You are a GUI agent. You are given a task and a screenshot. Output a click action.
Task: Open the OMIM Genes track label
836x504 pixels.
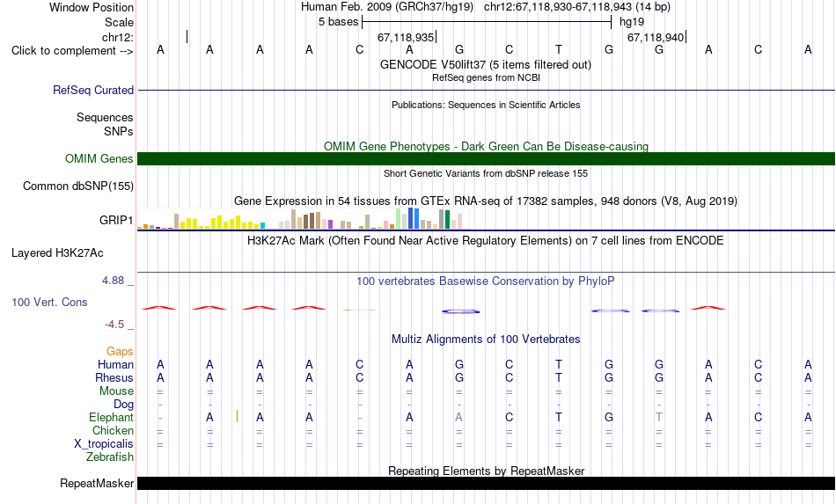pyautogui.click(x=99, y=159)
